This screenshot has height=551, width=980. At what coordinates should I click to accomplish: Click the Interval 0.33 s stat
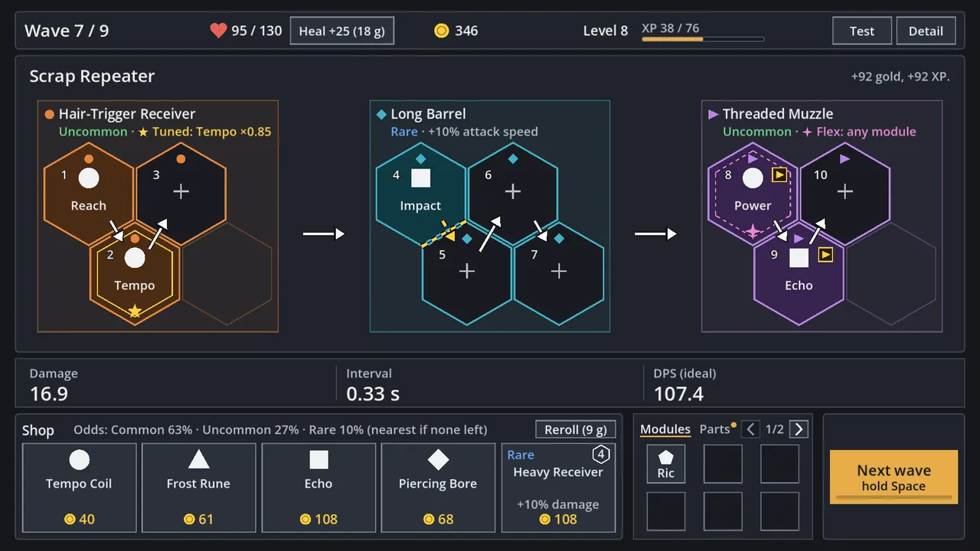pos(373,384)
